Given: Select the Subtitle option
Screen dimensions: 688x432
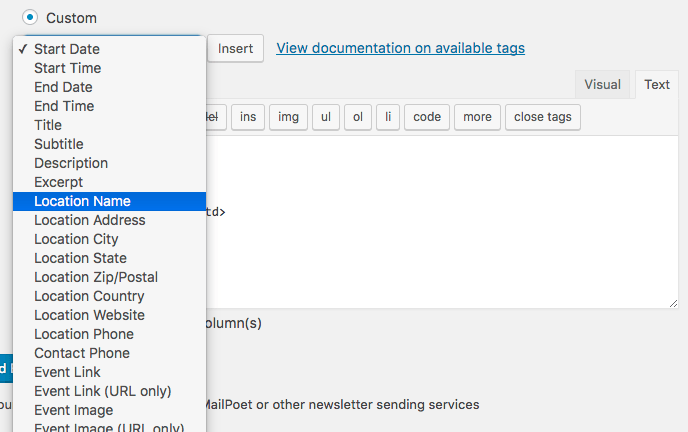Looking at the screenshot, I should (109, 144).
